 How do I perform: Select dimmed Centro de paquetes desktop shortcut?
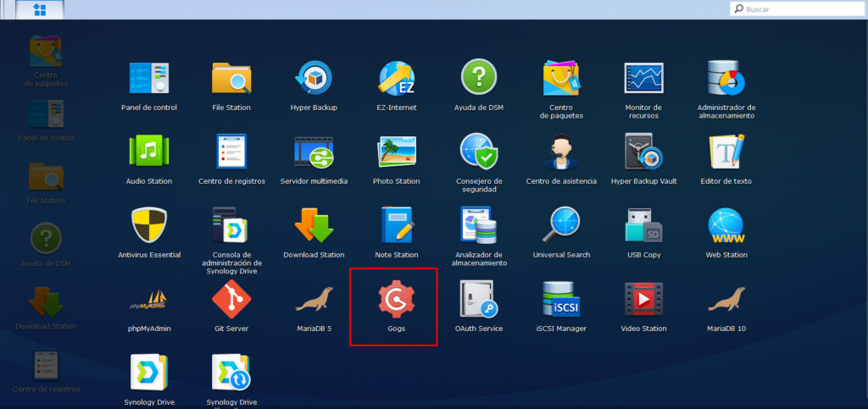46,52
